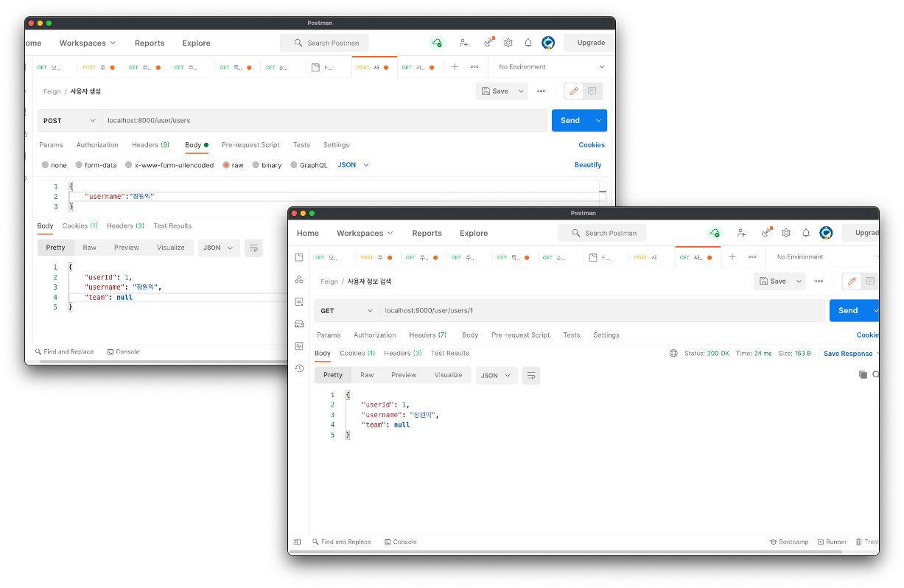Open Test Results tab in front window
The height and width of the screenshot is (588, 904).
(x=449, y=353)
